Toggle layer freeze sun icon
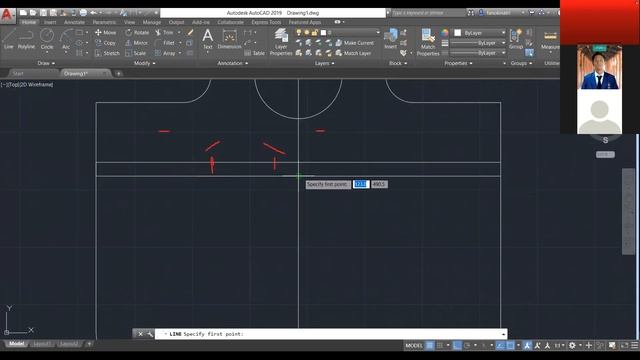Viewport: 640px width, 360px height. 307,32
